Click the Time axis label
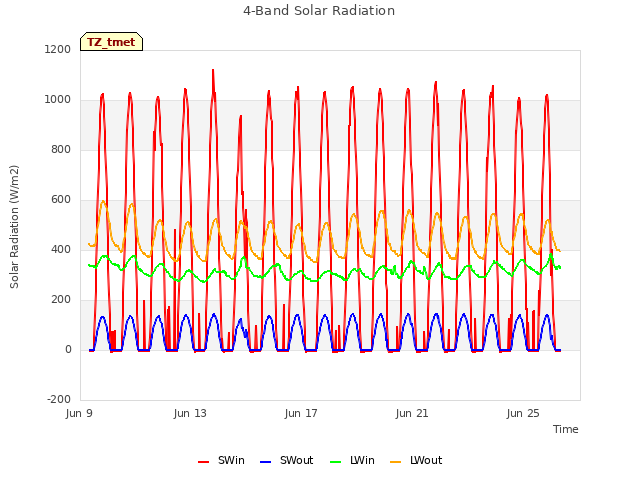This screenshot has width=640, height=480. 565,429
